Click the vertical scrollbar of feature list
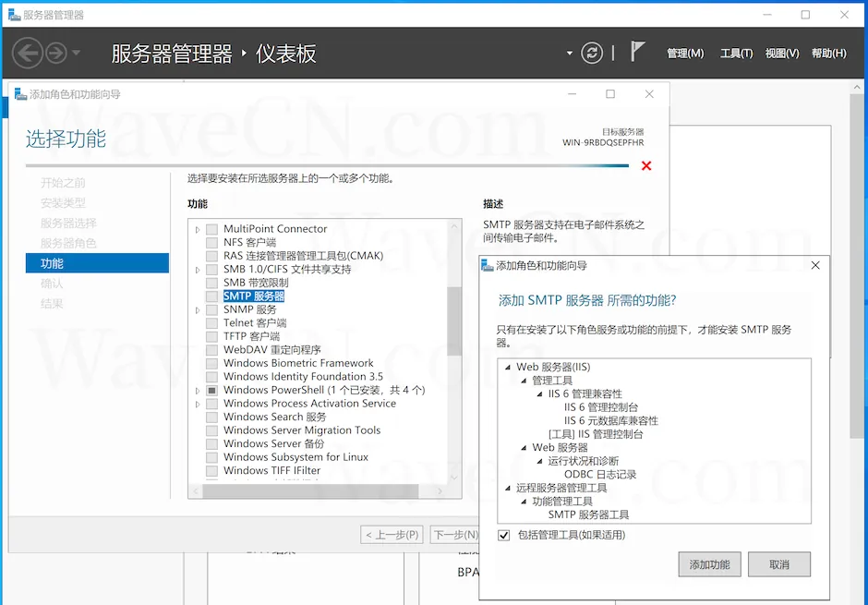Image resolution: width=868 pixels, height=605 pixels. pos(454,321)
